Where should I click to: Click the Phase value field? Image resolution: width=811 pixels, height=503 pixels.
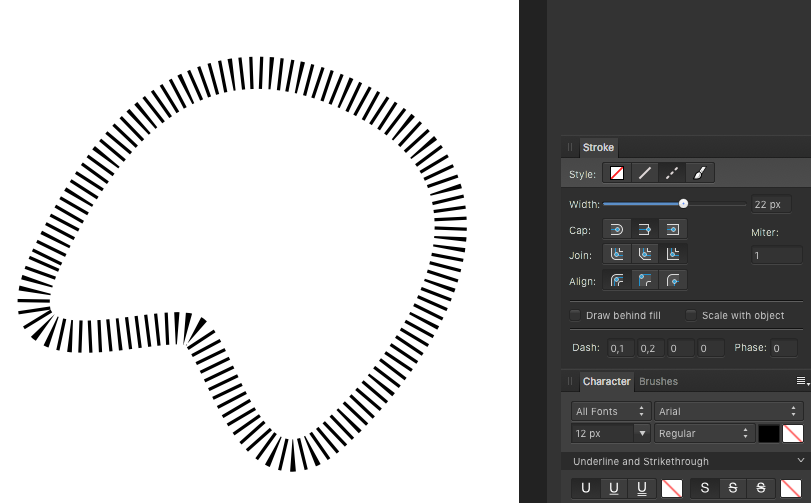[784, 348]
